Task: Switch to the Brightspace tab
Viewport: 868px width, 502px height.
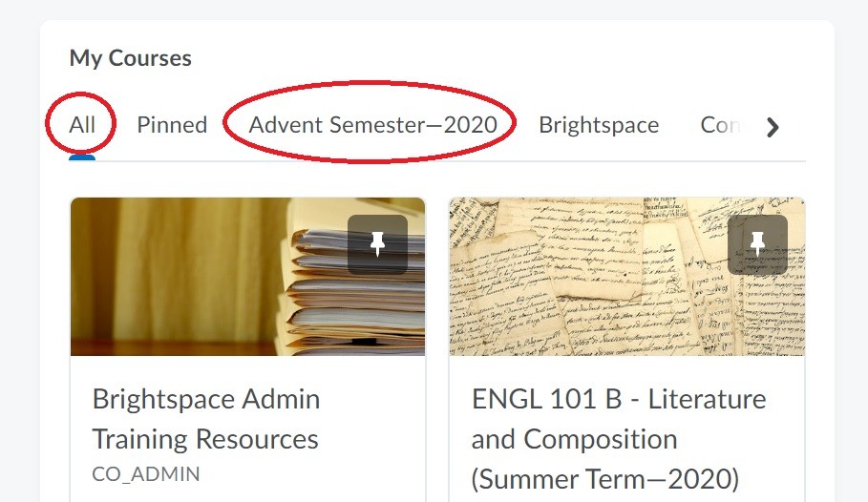Action: pyautogui.click(x=599, y=125)
